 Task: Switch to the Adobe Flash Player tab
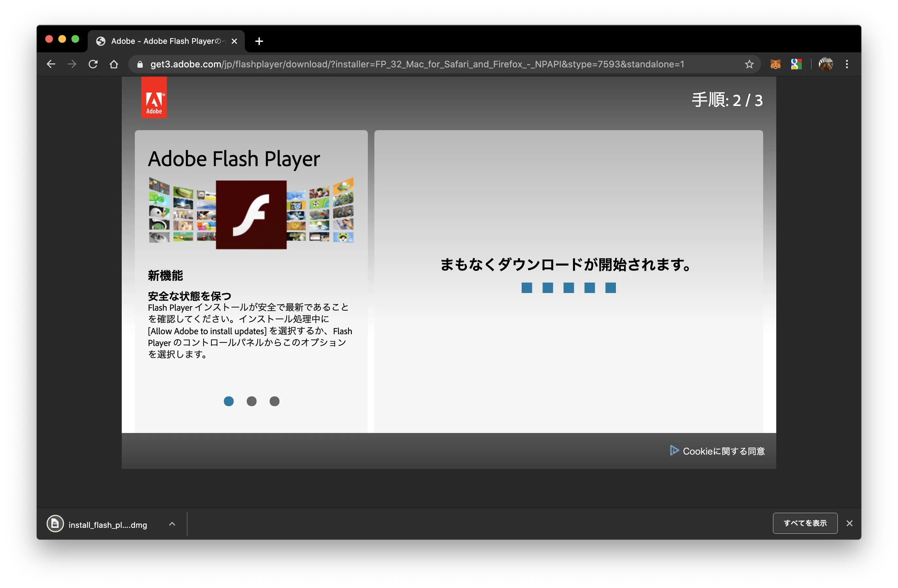[x=162, y=41]
